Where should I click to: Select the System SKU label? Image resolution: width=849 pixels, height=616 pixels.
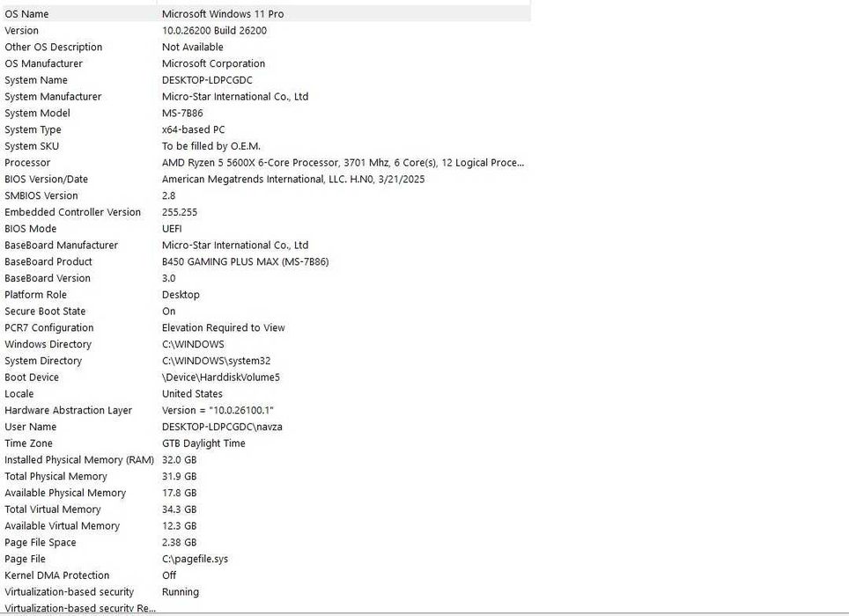32,146
